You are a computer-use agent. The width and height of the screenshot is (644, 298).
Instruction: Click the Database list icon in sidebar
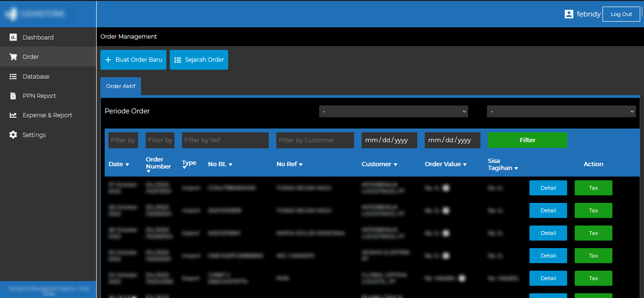(x=13, y=76)
